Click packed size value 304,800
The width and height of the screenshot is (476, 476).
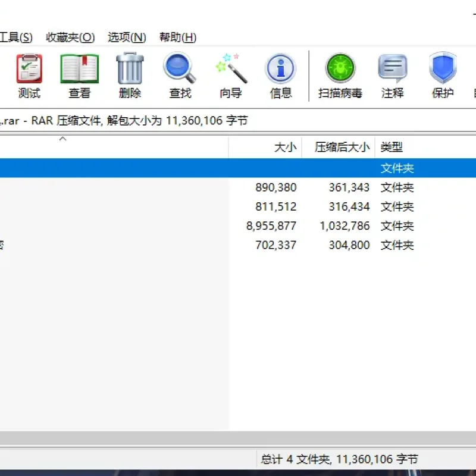tap(349, 245)
